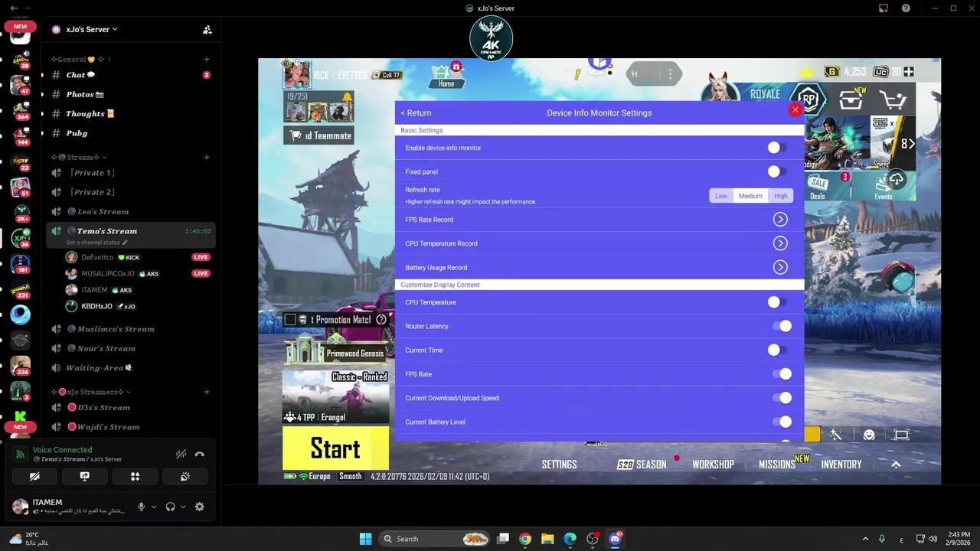Open headphones output options chevron
The image size is (980, 551).
tap(183, 507)
